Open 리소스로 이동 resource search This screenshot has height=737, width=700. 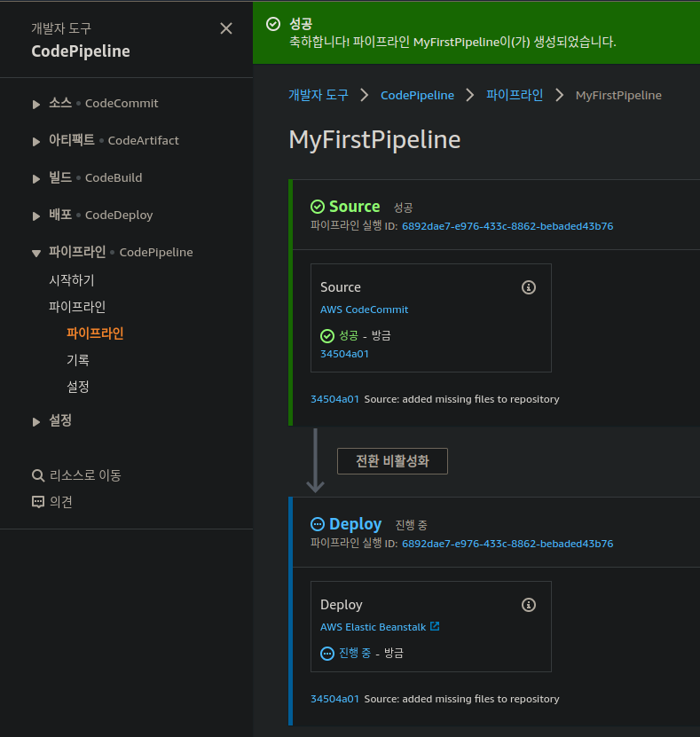click(85, 475)
